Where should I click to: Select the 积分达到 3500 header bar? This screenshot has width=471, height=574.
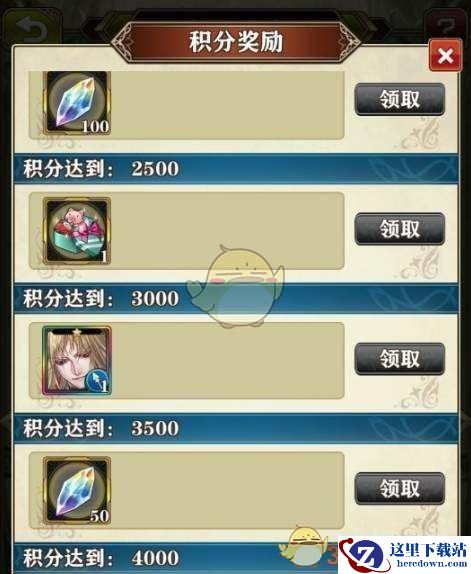[x=236, y=428]
